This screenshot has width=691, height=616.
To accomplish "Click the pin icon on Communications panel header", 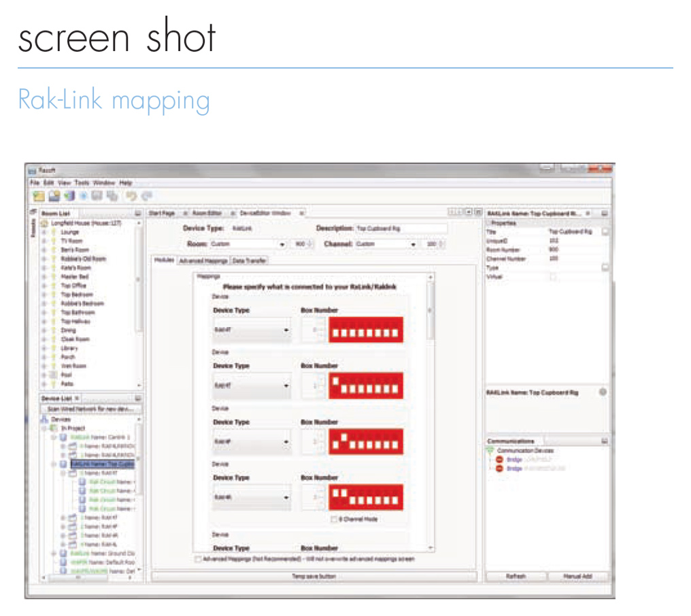I will pos(604,441).
